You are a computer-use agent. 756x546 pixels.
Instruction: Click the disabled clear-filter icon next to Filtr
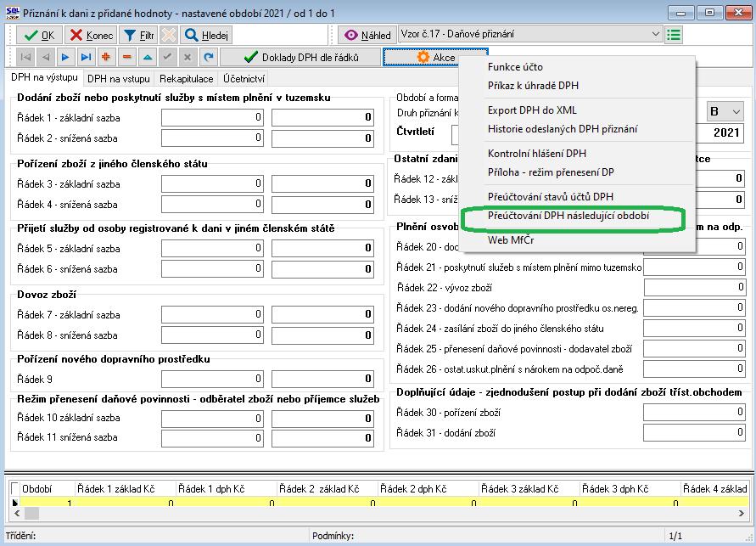coord(168,35)
